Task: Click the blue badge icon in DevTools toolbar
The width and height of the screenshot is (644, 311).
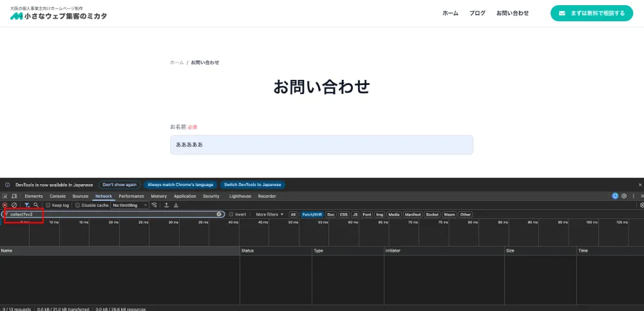Action: tap(615, 196)
